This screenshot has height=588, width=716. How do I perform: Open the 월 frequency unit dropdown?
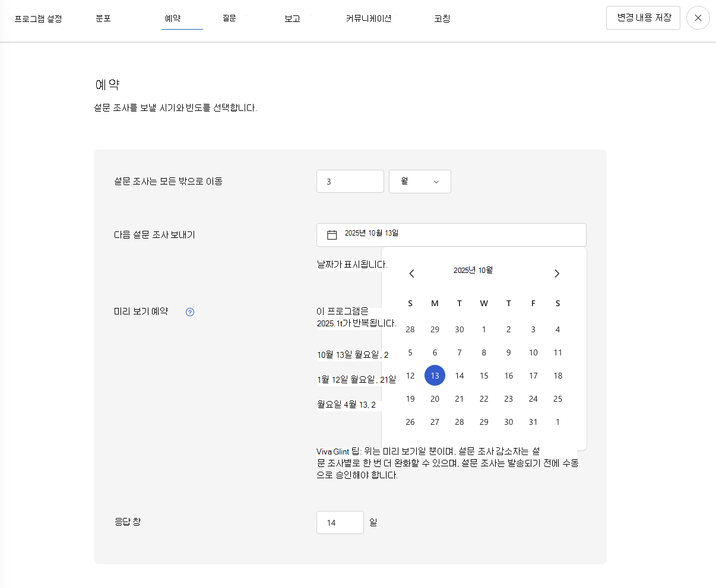pyautogui.click(x=420, y=181)
